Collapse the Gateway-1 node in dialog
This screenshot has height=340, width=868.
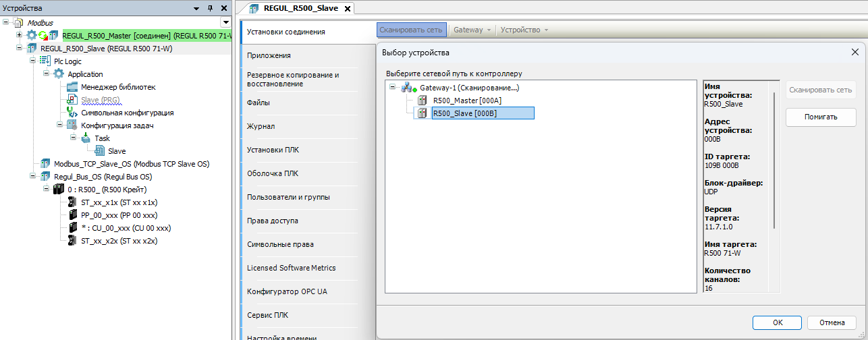pos(392,87)
